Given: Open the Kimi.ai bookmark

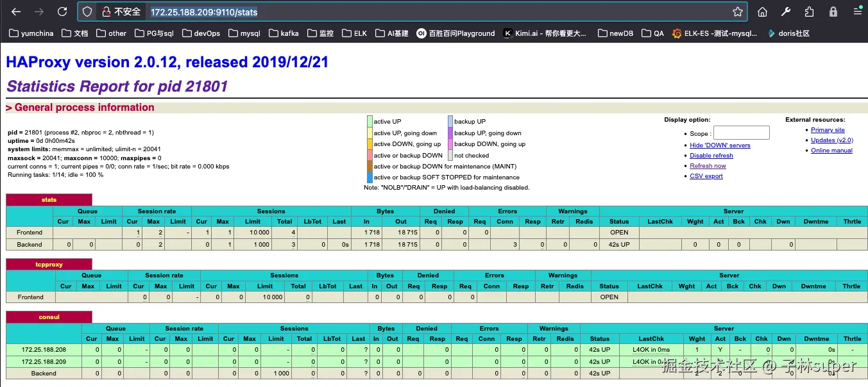Looking at the screenshot, I should 545,33.
